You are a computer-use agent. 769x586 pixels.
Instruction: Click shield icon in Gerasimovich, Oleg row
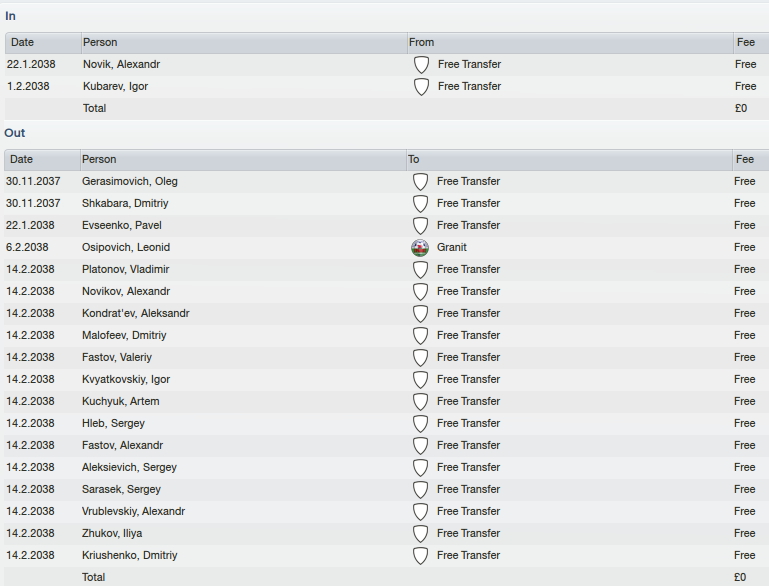420,182
